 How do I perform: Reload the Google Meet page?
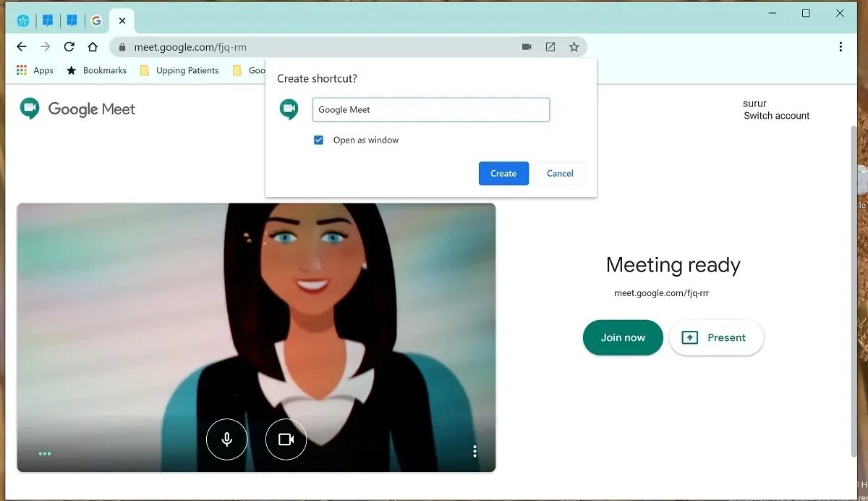tap(69, 47)
